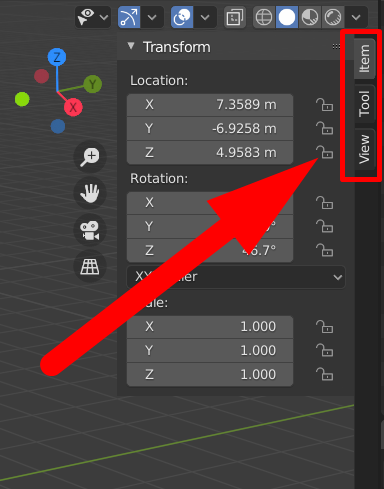Screen dimensions: 384x489
Task: Collapse the Transform panel triangle
Action: point(131,46)
